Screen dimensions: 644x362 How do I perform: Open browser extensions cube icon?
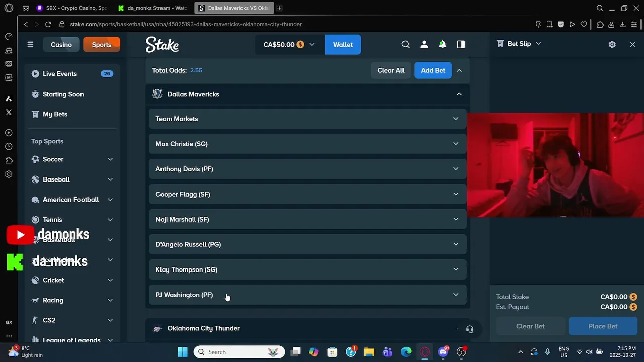600,24
